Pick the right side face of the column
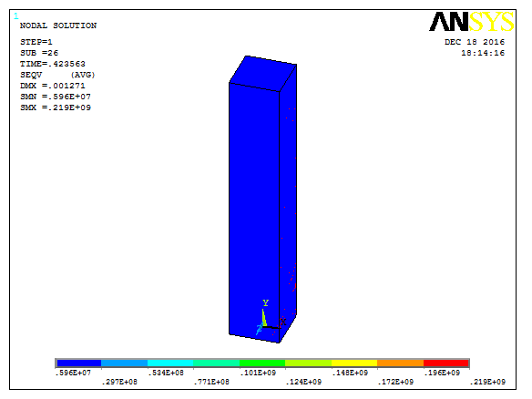 point(288,203)
